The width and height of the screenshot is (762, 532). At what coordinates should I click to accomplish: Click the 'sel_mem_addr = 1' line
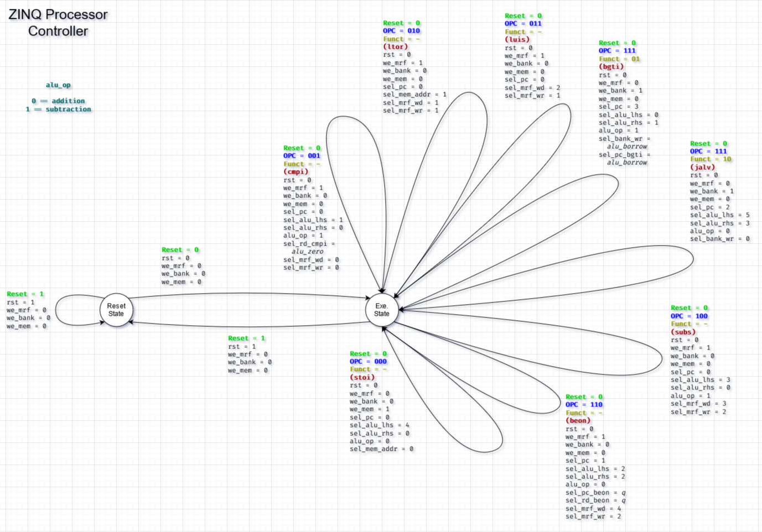(x=415, y=95)
